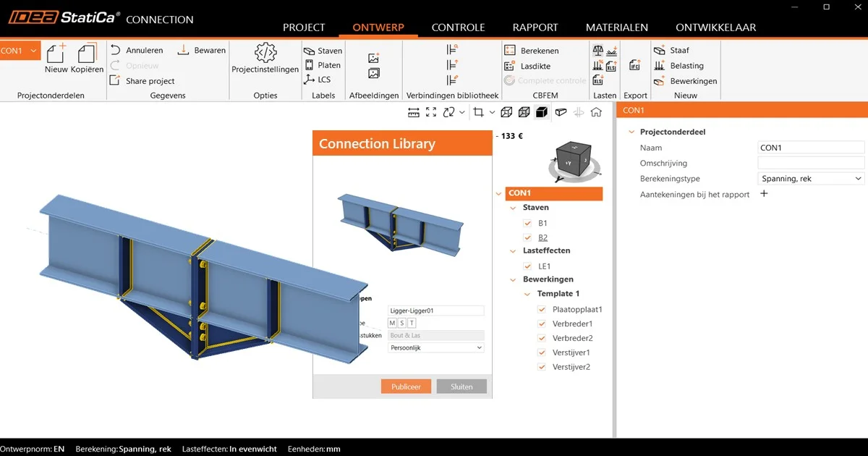This screenshot has width=868, height=456.
Task: Toggle the T type button
Action: coord(412,323)
